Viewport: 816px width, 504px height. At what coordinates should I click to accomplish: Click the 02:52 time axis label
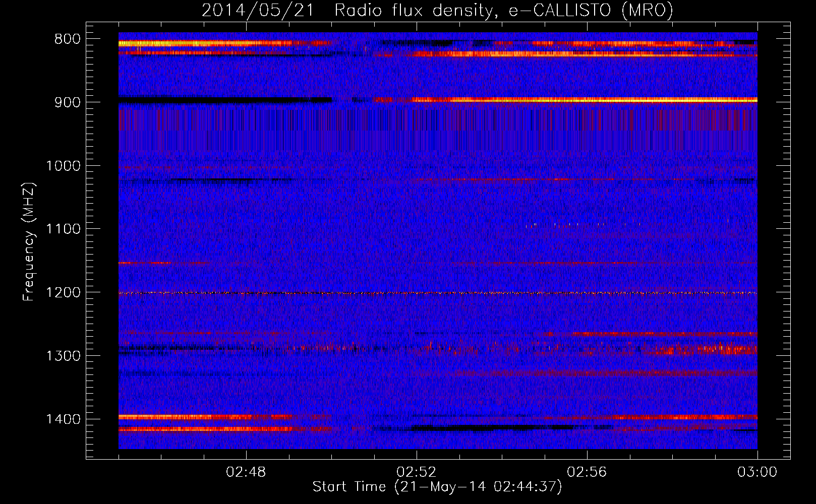click(x=417, y=472)
